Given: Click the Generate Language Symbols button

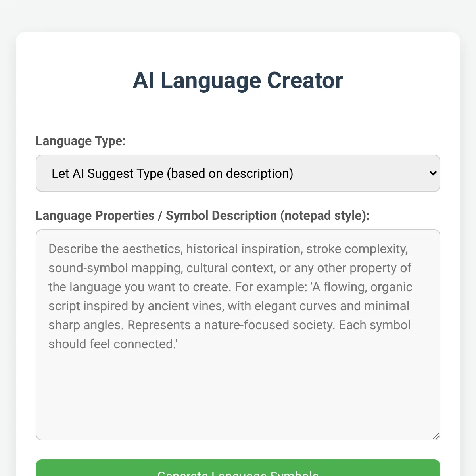Looking at the screenshot, I should click(238, 468).
